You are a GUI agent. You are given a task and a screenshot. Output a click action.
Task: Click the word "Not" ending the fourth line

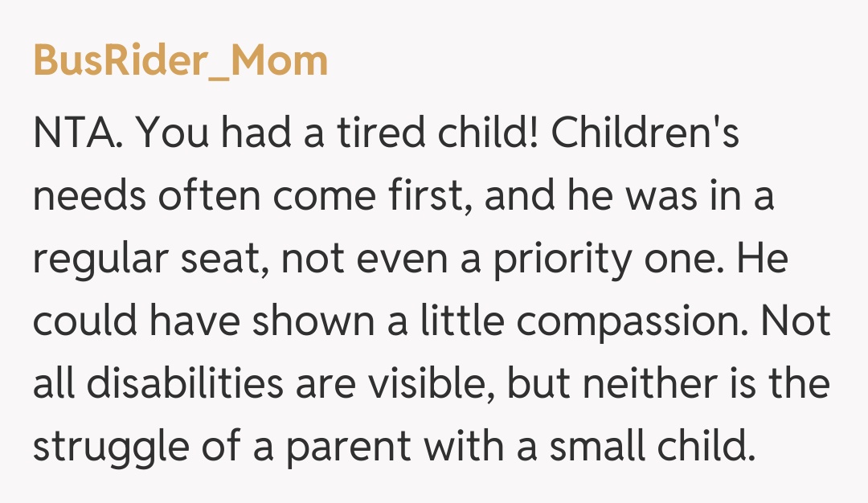point(797,323)
